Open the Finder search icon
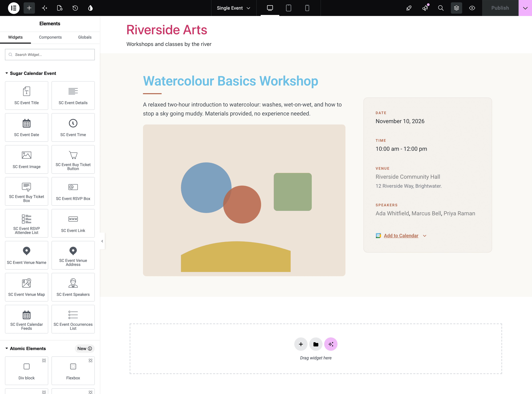The height and width of the screenshot is (394, 532). (441, 8)
